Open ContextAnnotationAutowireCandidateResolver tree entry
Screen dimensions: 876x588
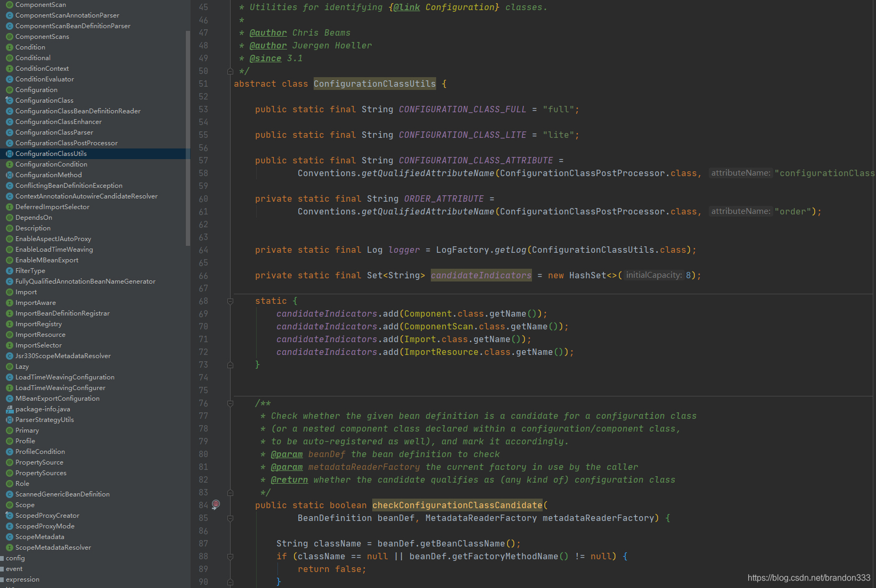point(86,196)
